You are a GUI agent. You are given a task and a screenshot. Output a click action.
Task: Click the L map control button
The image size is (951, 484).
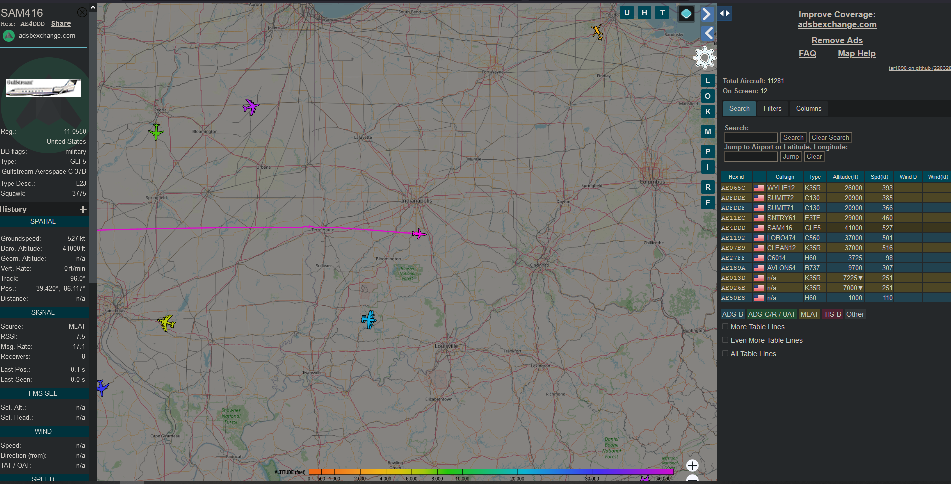click(707, 81)
